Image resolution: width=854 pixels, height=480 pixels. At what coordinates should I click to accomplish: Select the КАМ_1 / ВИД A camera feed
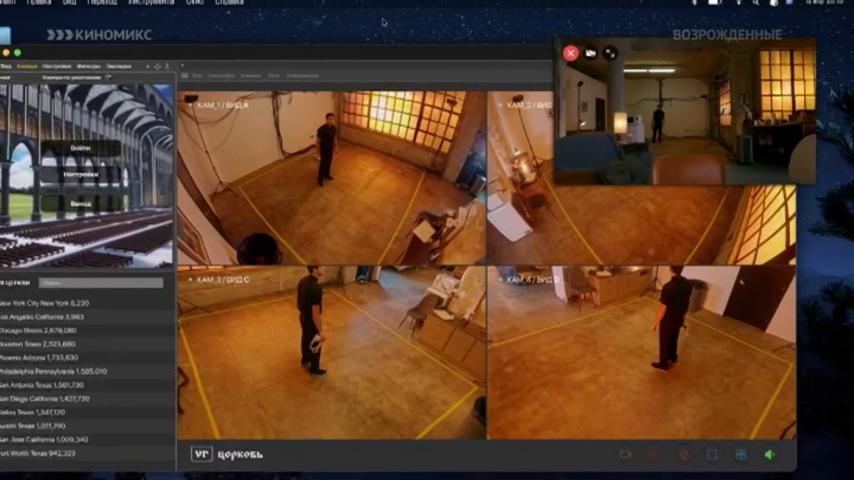[331, 178]
